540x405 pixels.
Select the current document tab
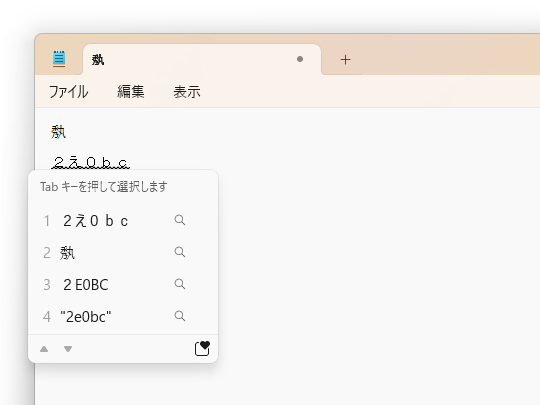pos(202,59)
